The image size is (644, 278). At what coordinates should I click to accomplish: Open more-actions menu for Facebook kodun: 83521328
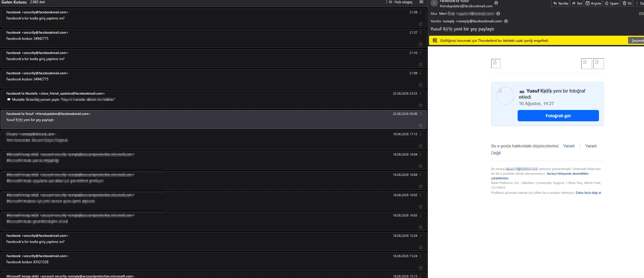tap(421, 256)
